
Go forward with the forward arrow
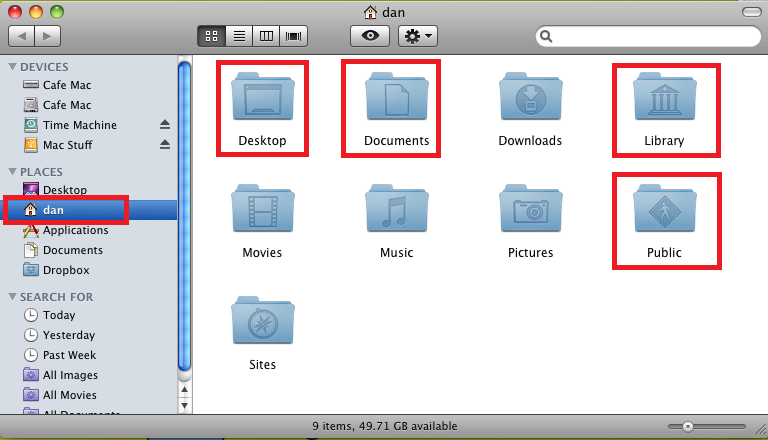coord(48,36)
